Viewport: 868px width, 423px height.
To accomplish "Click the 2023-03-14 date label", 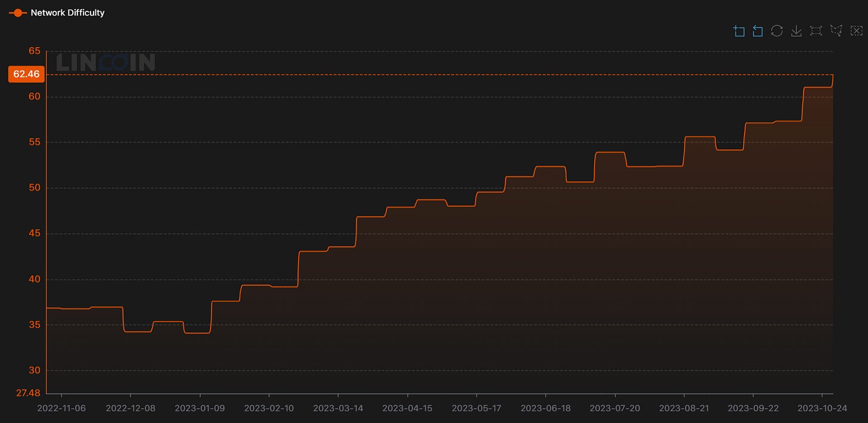I will point(338,409).
